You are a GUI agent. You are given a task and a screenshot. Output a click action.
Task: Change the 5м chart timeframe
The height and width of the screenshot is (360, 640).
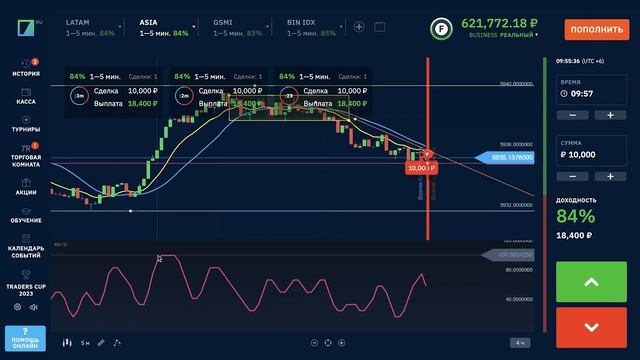(x=85, y=343)
